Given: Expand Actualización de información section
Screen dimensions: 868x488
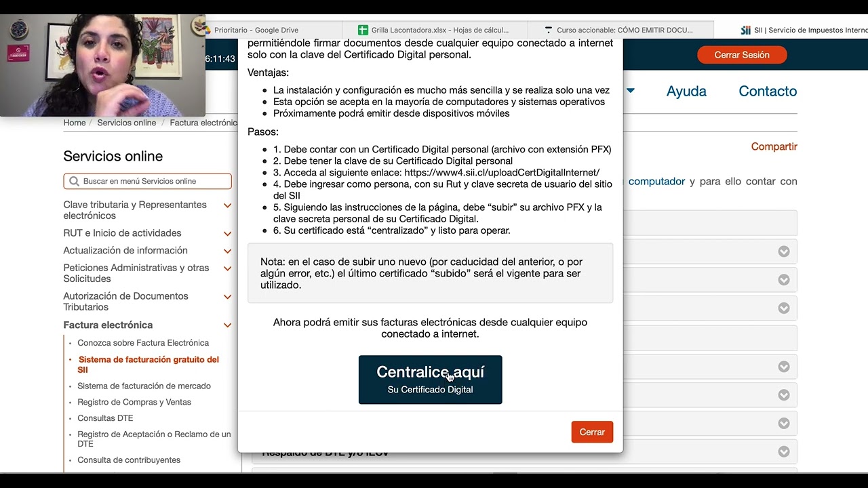Looking at the screenshot, I should [228, 251].
